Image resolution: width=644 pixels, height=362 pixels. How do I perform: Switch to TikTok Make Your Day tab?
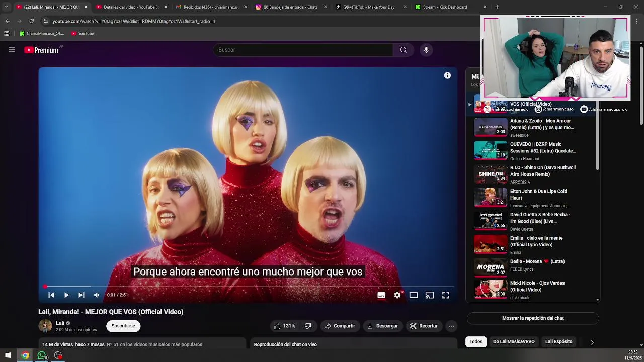[x=371, y=7]
